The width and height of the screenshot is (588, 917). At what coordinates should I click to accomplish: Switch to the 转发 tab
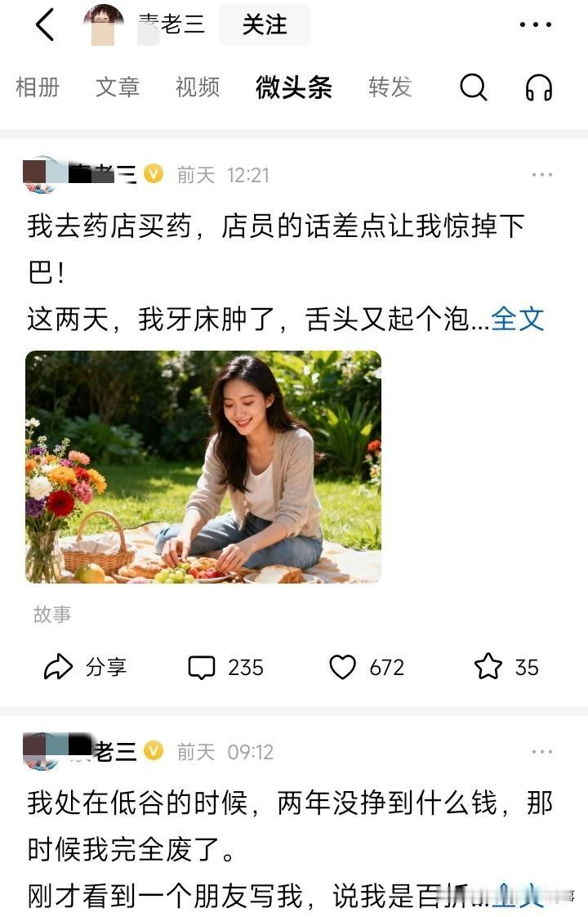390,87
